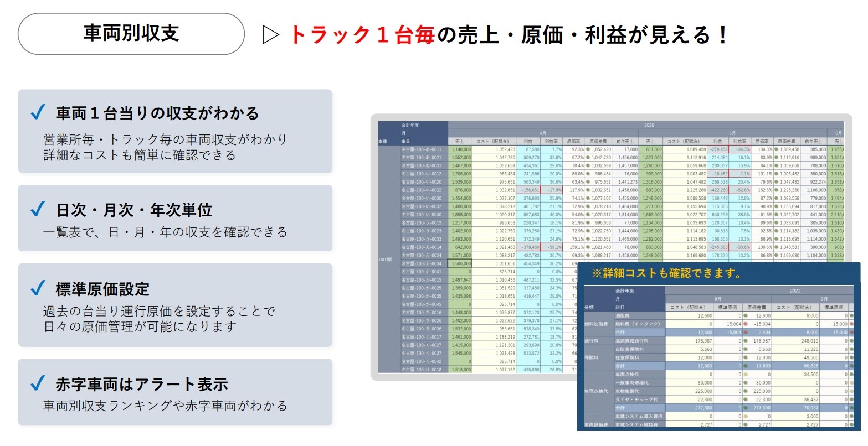Click green status dot in 名古屋-100-あ-0011 row, April
868x446 pixels.
(588, 149)
